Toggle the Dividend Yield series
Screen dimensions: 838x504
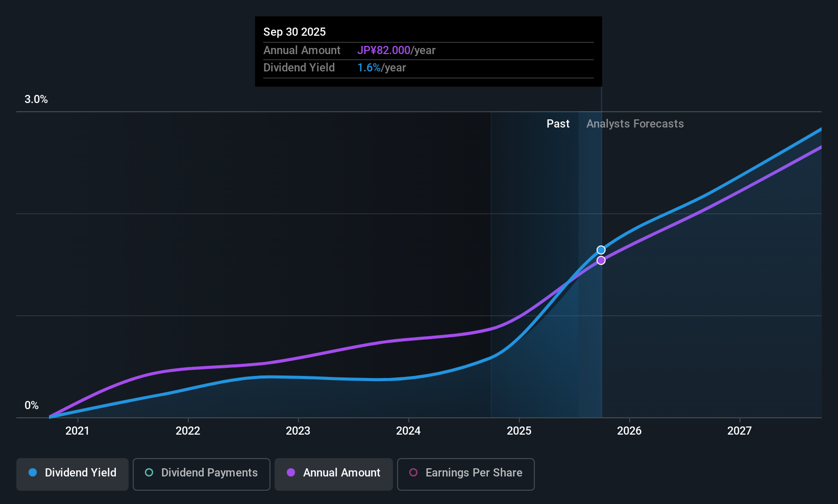(72, 474)
